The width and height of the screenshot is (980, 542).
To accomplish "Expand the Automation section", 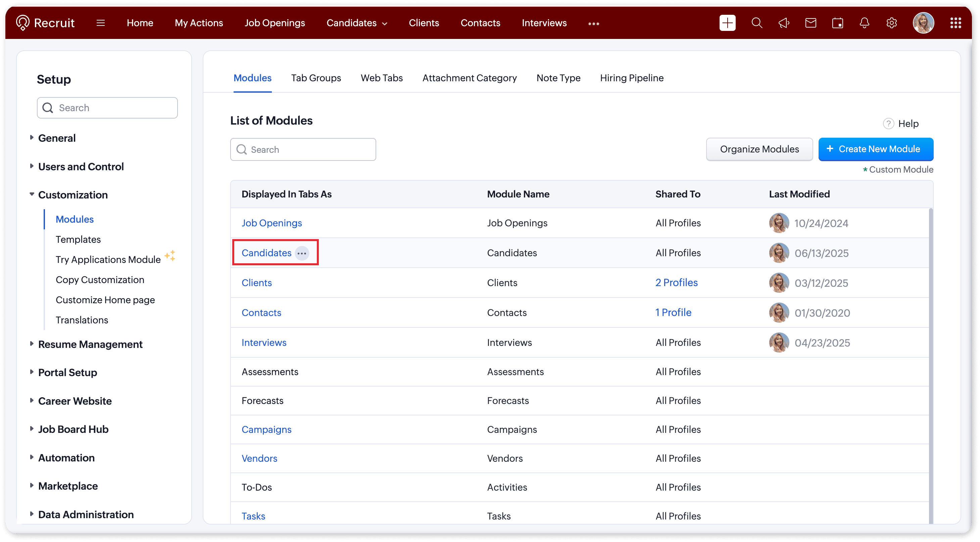I will pos(66,457).
